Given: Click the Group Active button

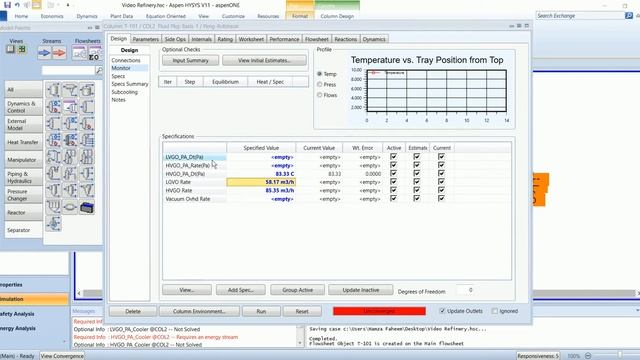Looking at the screenshot, I should coord(298,290).
